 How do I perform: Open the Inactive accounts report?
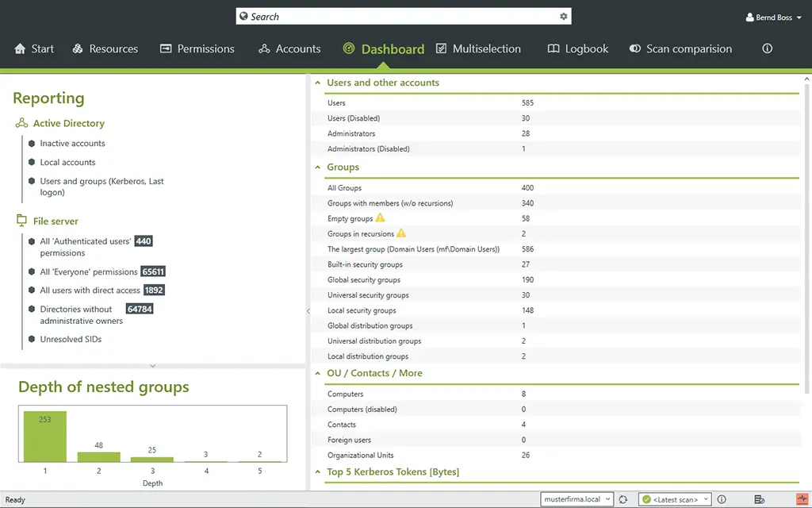(71, 143)
